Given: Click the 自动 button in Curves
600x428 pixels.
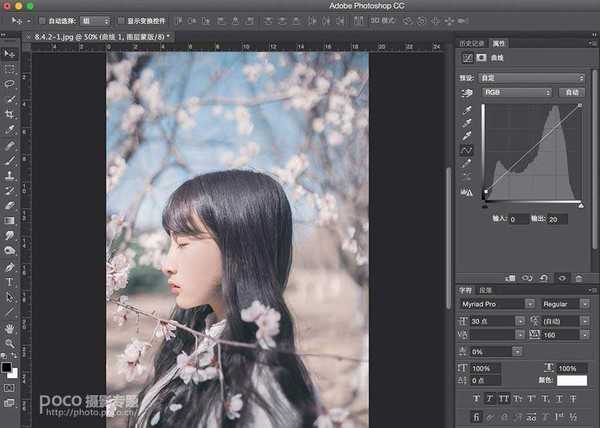Looking at the screenshot, I should click(x=572, y=92).
